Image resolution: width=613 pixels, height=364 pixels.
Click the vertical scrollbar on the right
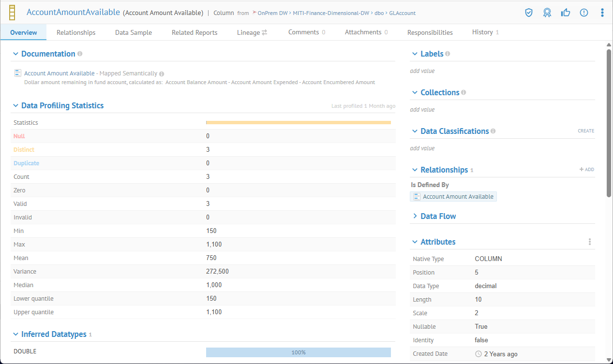click(x=609, y=121)
